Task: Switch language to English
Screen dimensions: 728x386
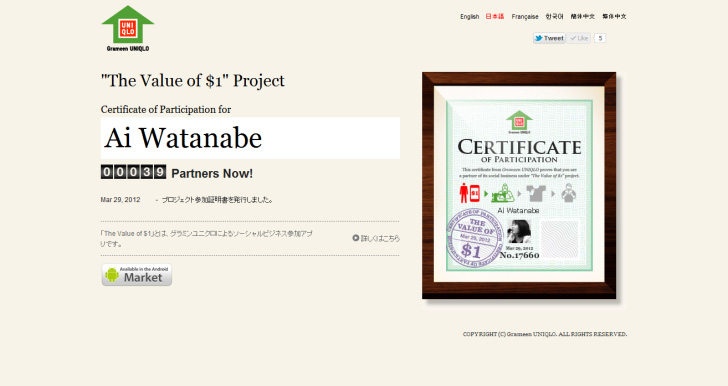Action: 469,17
